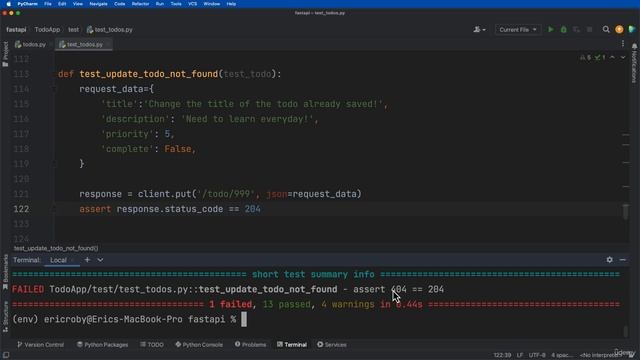Image resolution: width=640 pixels, height=360 pixels.
Task: Open the Help menu
Action: (x=231, y=4)
